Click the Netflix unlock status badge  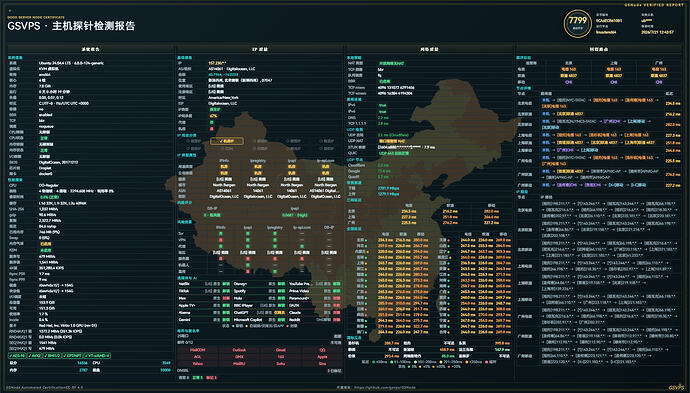click(x=226, y=284)
